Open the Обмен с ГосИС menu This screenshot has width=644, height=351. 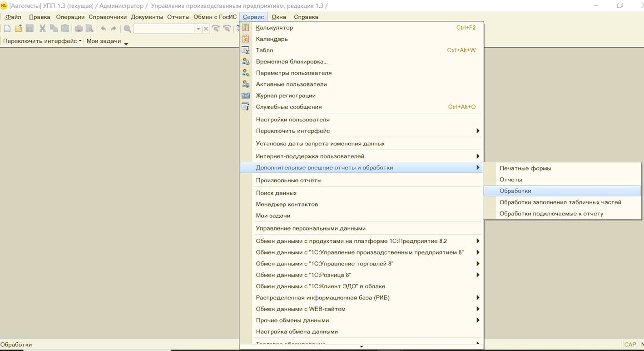215,17
